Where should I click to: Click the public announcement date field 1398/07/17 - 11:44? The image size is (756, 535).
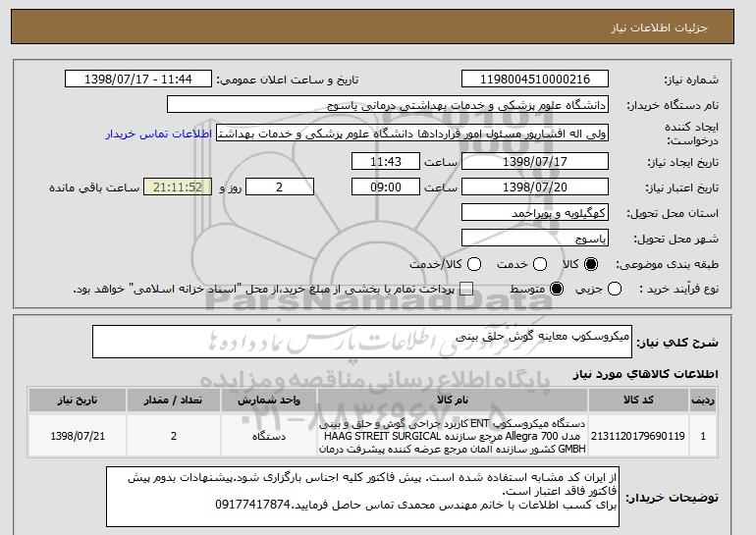point(138,80)
